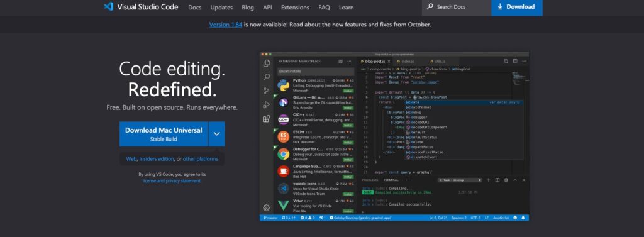Click 'Ln 6, Col 21' in status bar
Viewport: 644px width, 237px height.
pos(439,218)
